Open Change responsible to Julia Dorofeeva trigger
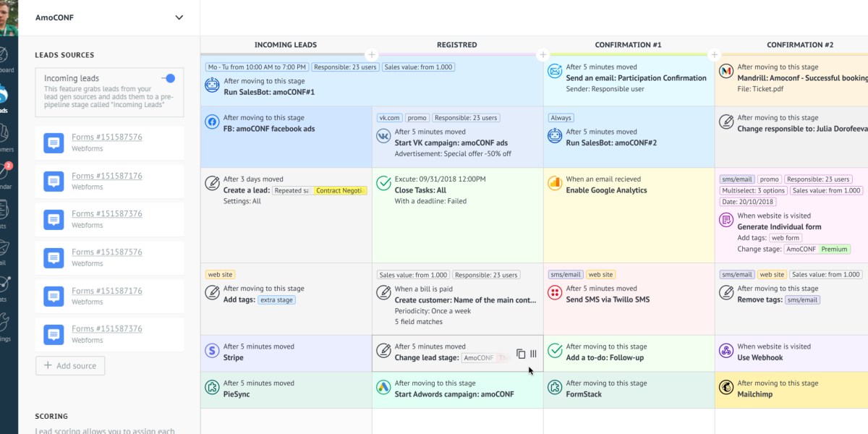Screen dimensions: 868x434 click(x=791, y=137)
